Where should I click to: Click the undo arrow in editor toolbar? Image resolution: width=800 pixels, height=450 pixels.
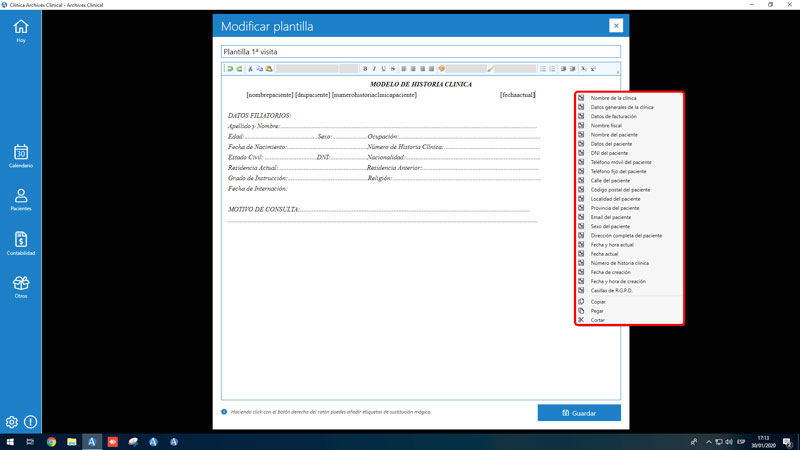tap(229, 69)
